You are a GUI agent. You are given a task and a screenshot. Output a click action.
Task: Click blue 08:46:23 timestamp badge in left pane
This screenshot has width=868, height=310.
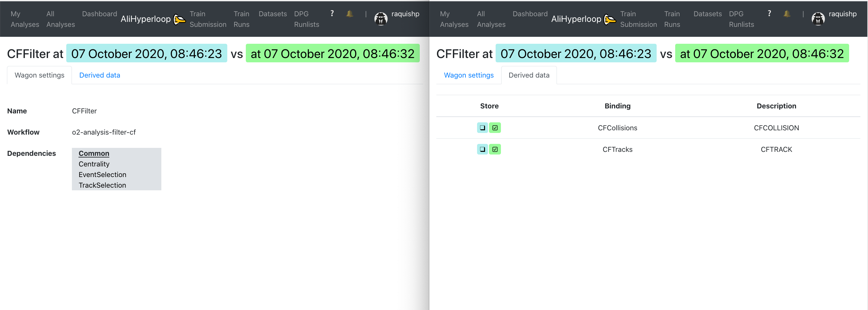(x=146, y=54)
